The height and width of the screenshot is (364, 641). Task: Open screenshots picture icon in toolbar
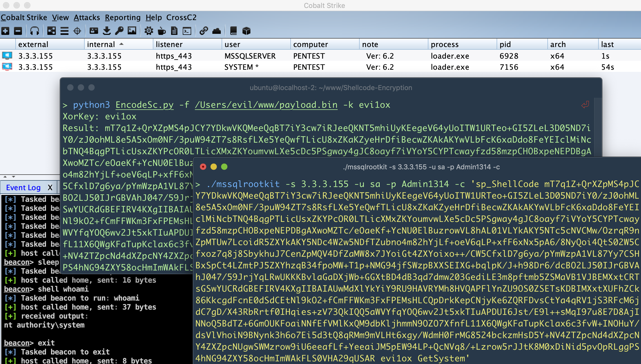132,31
